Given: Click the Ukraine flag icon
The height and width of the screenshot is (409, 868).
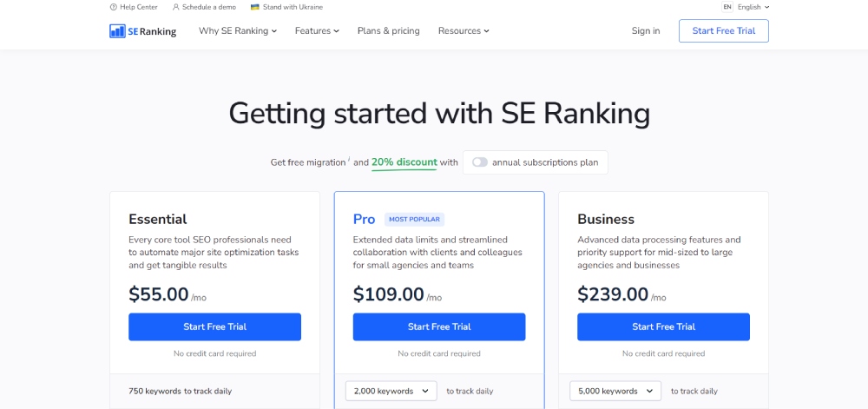Looking at the screenshot, I should point(255,7).
